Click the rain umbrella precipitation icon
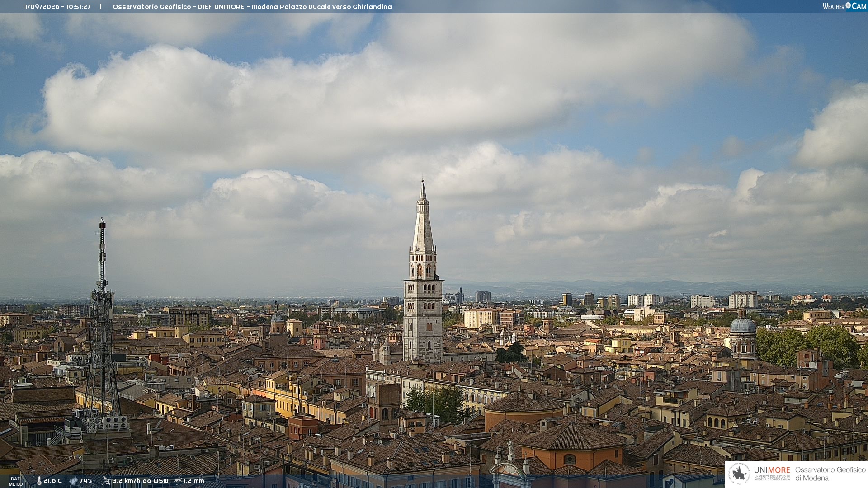Screen dimensions: 868x488 pyautogui.click(x=178, y=481)
